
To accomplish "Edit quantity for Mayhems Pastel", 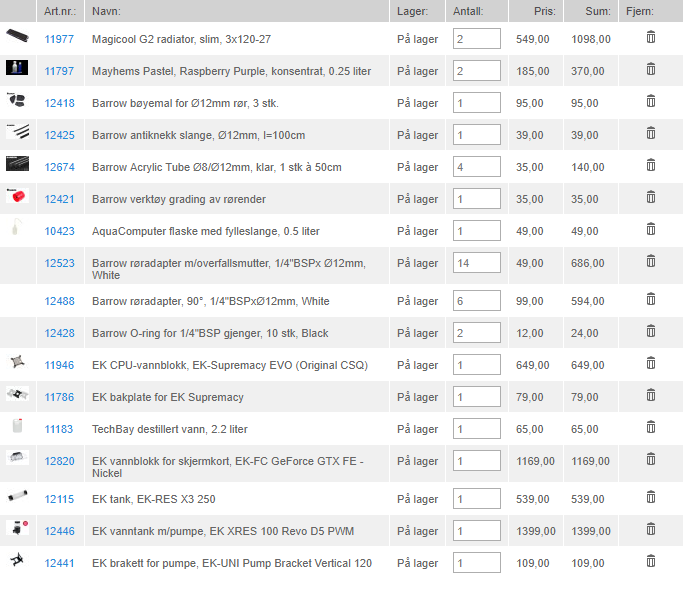I will click(476, 70).
